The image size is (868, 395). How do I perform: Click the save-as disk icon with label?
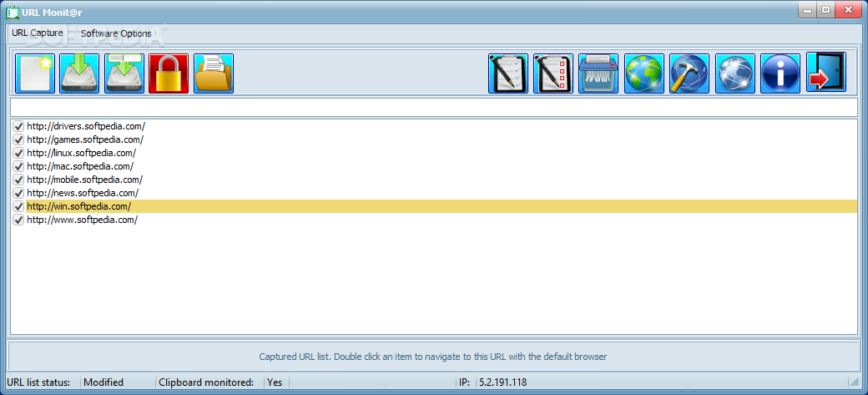coord(124,73)
